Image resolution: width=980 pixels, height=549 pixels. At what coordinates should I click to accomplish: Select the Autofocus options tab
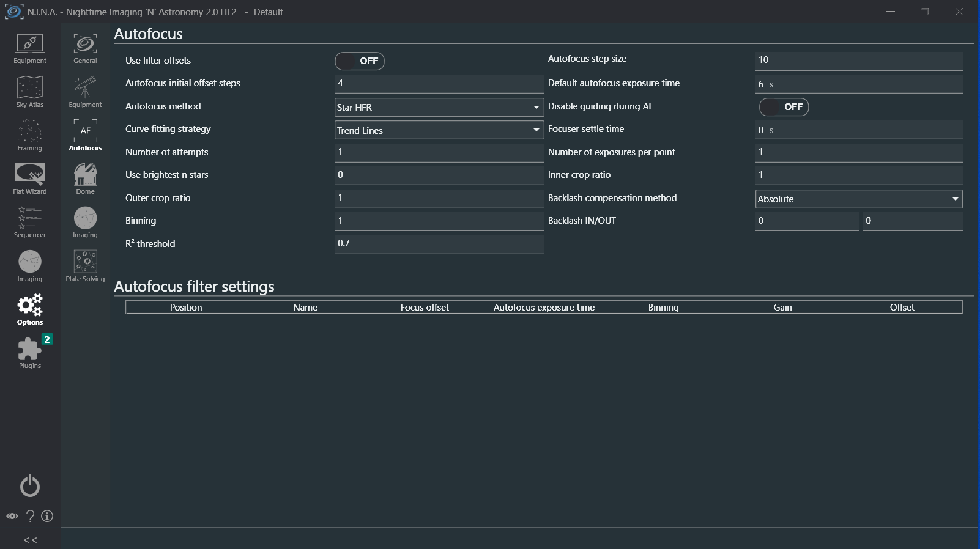[85, 136]
